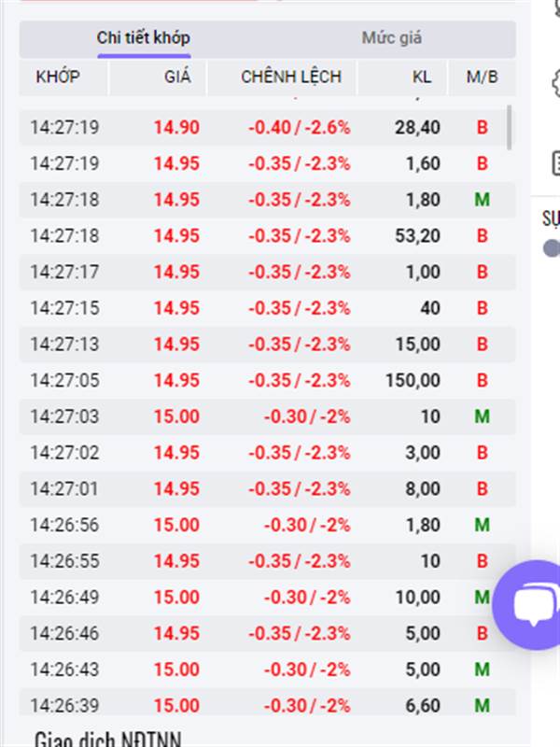Click the KL column header

422,77
